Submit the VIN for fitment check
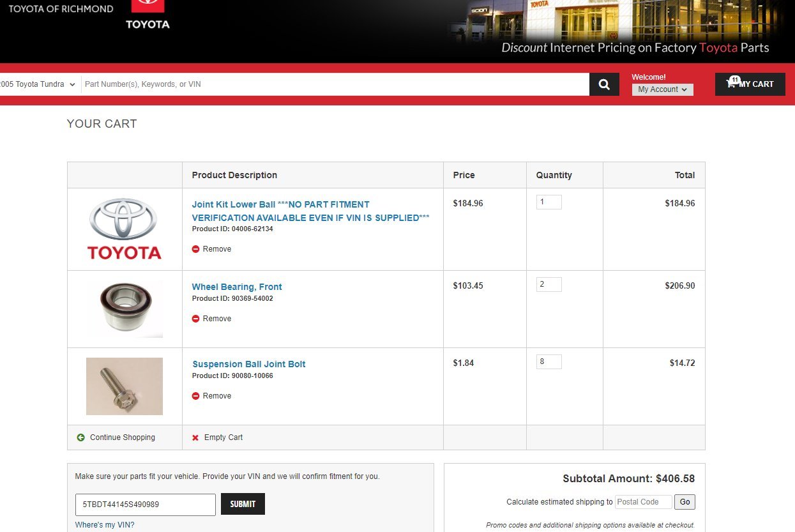Viewport: 795px width, 532px height. click(243, 504)
